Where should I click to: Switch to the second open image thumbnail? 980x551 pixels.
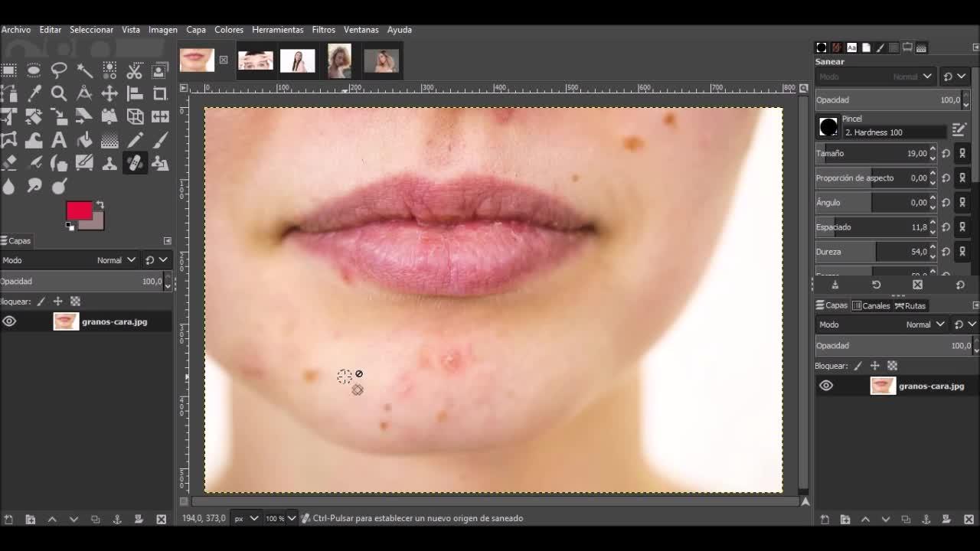256,60
